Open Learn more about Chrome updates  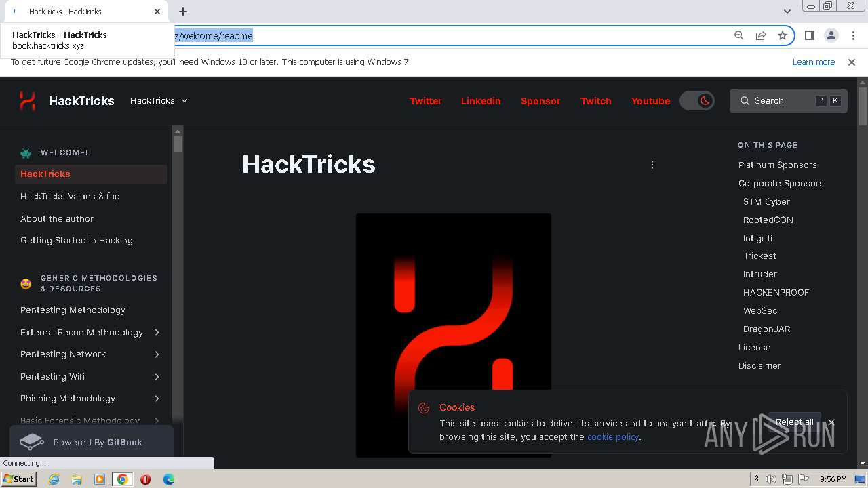coord(814,62)
